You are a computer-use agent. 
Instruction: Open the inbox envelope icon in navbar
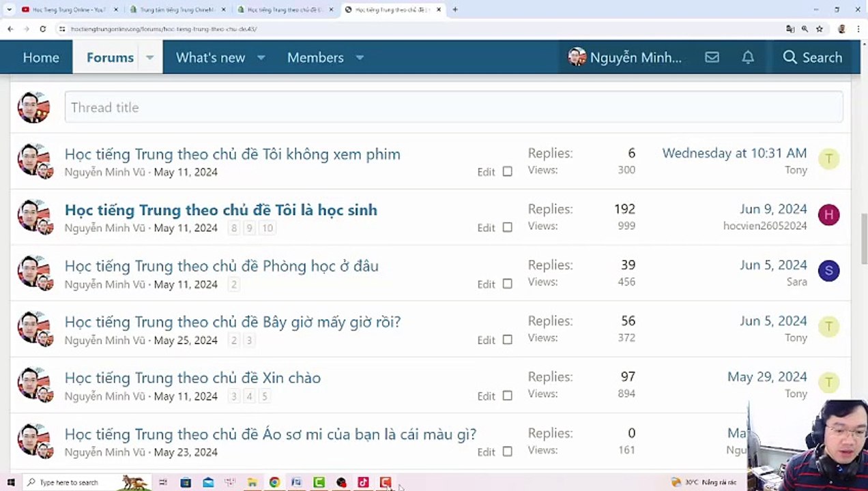(712, 57)
